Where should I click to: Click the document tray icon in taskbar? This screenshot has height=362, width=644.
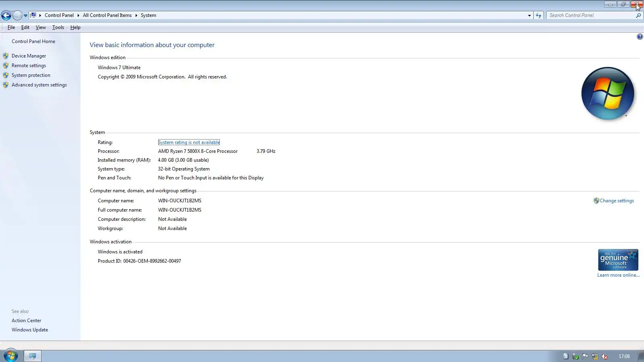[x=566, y=356]
